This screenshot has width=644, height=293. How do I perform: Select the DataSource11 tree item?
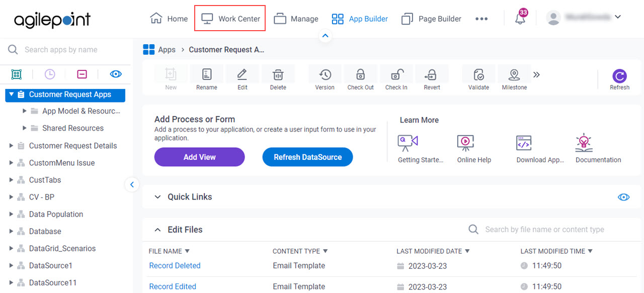53,282
